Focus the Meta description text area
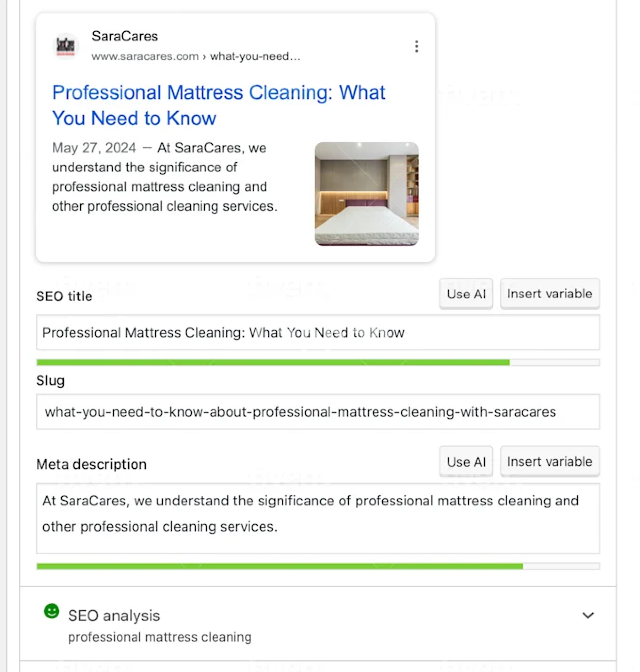Screen dimensions: 640x672 [x=317, y=518]
